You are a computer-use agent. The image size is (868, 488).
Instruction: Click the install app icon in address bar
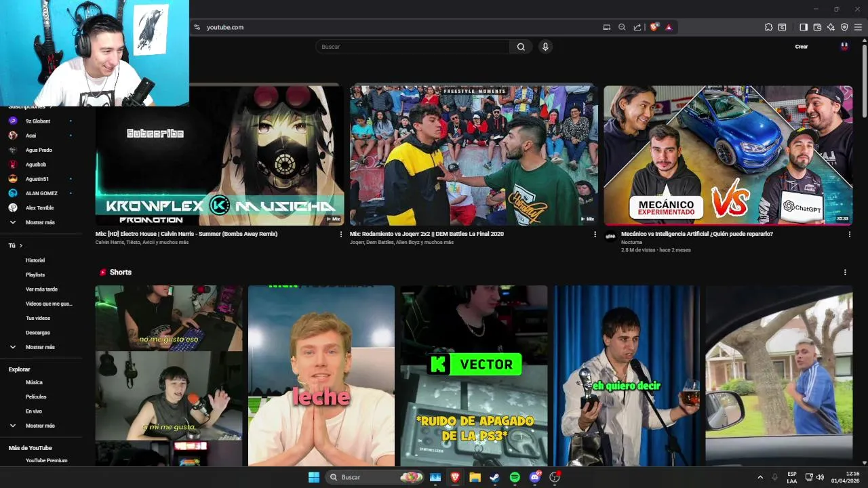(x=606, y=27)
